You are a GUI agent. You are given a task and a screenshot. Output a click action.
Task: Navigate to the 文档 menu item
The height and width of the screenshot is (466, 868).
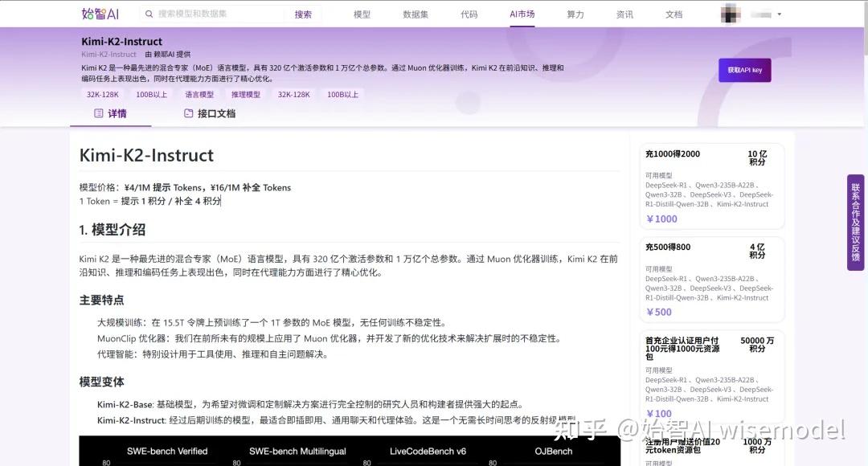tap(674, 14)
